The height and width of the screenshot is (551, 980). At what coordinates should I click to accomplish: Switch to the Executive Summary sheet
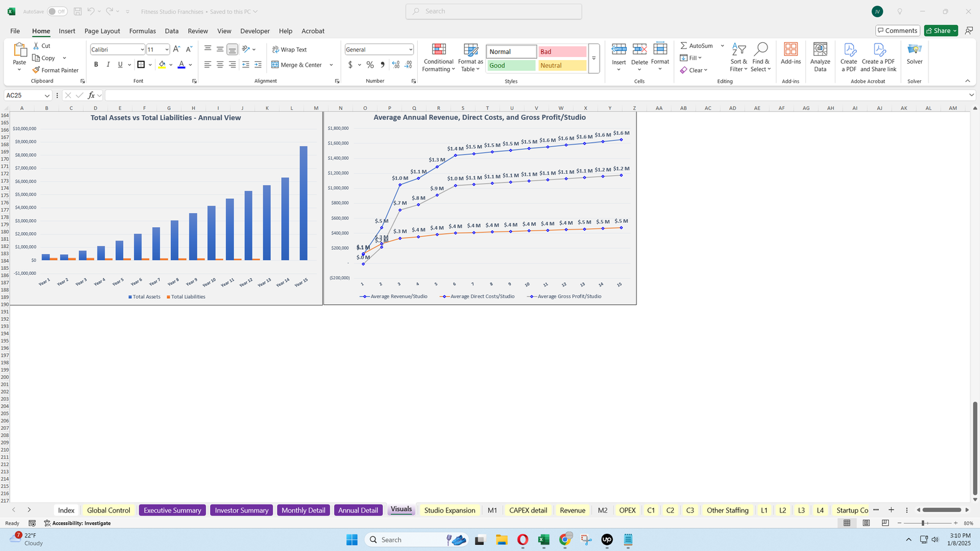(x=172, y=510)
